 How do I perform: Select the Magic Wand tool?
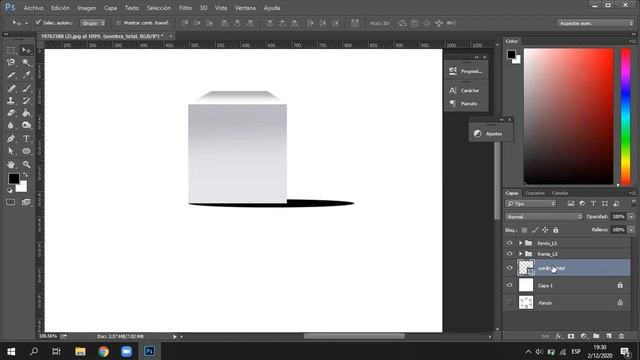(27, 62)
